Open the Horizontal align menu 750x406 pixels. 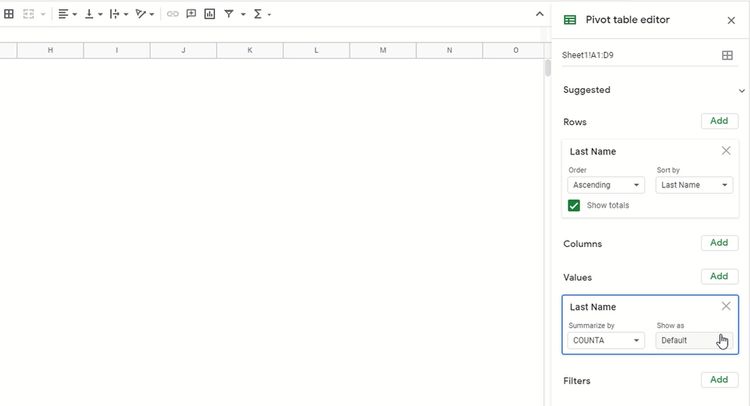(x=67, y=14)
